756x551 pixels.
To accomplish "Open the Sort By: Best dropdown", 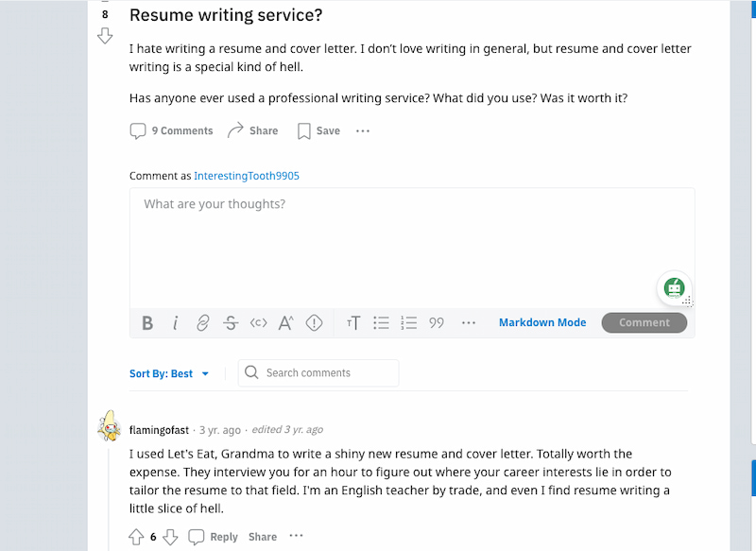I will [x=169, y=373].
